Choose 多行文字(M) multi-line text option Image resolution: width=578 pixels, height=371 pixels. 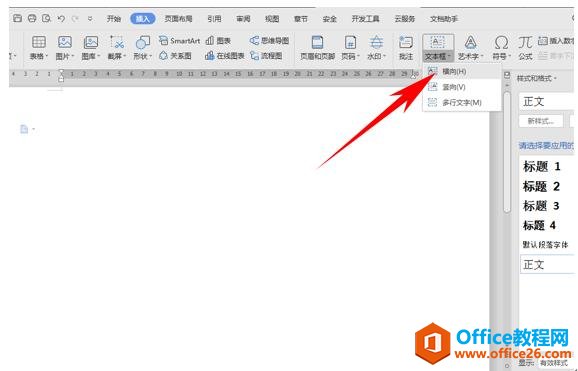(462, 103)
